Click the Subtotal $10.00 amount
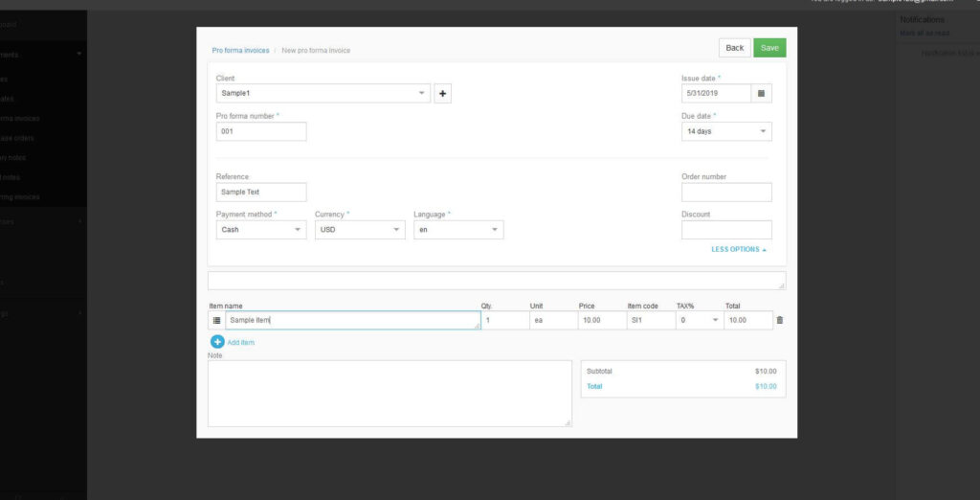This screenshot has height=500, width=980. click(766, 371)
